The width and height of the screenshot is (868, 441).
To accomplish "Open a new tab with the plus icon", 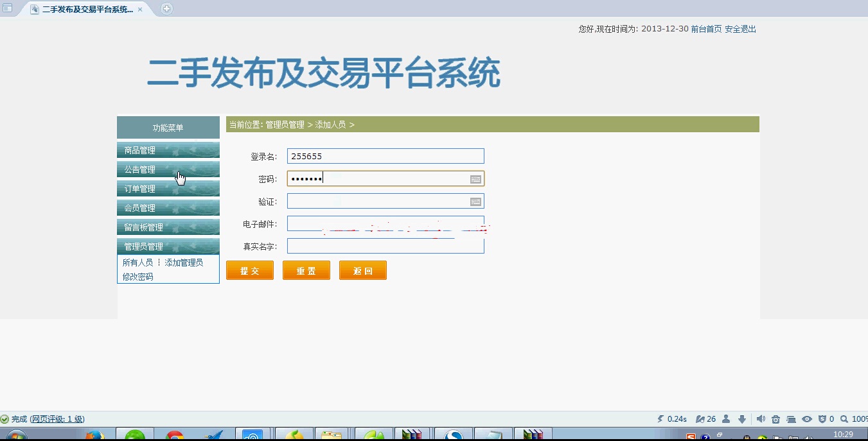I will point(166,8).
